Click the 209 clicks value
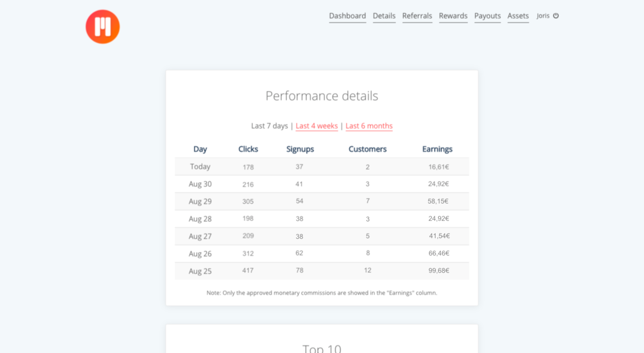644x353 pixels. tap(248, 235)
